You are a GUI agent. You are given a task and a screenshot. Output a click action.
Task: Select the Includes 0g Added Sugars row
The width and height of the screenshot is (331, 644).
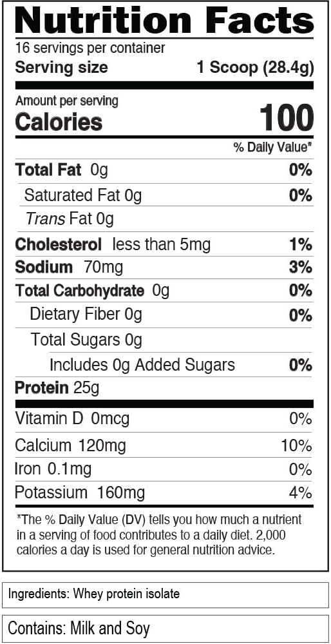pyautogui.click(x=181, y=365)
